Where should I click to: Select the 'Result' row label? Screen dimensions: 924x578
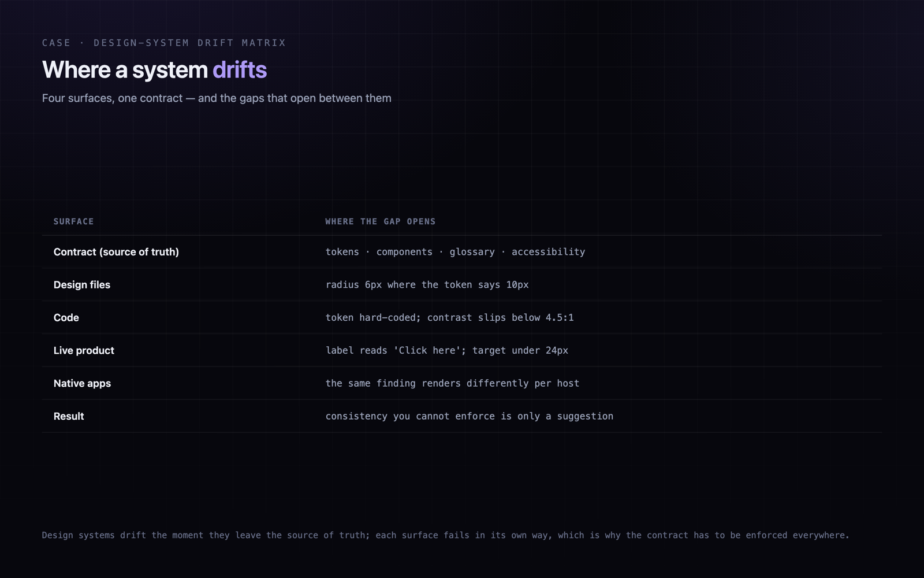click(x=69, y=416)
